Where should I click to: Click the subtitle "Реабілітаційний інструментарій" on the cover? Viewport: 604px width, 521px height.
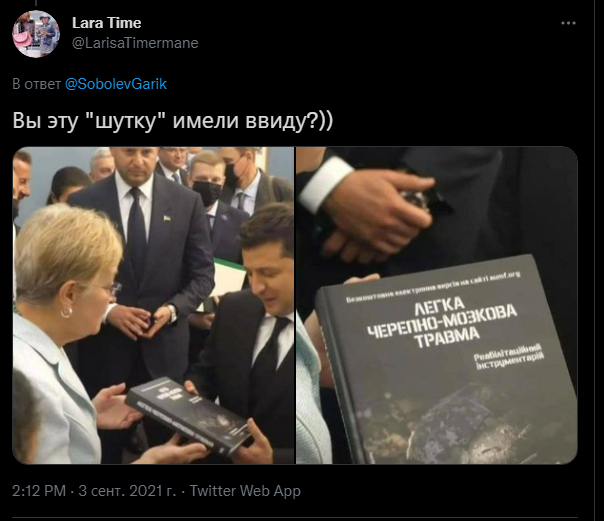coord(508,357)
